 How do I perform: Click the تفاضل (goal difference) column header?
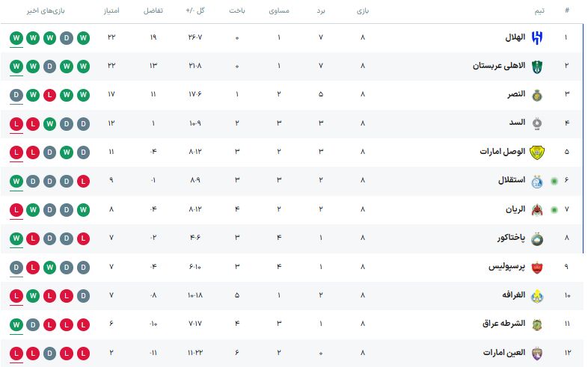(153, 11)
